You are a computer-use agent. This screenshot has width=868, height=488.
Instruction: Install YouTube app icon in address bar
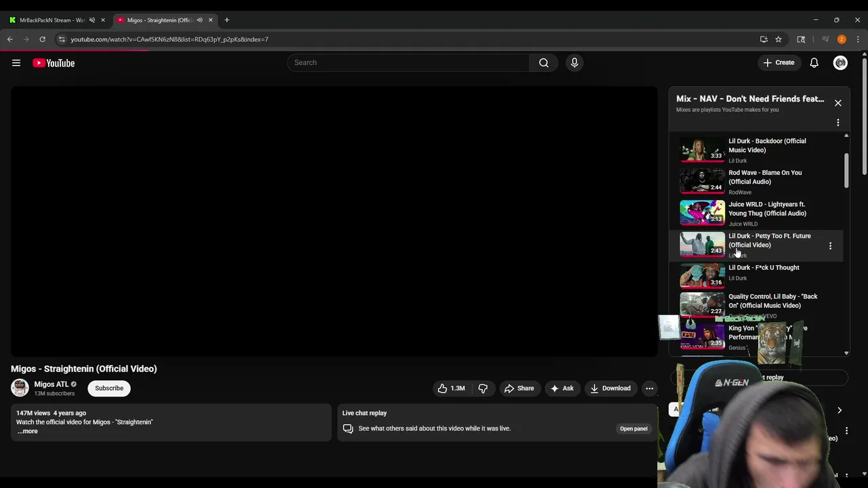(764, 39)
